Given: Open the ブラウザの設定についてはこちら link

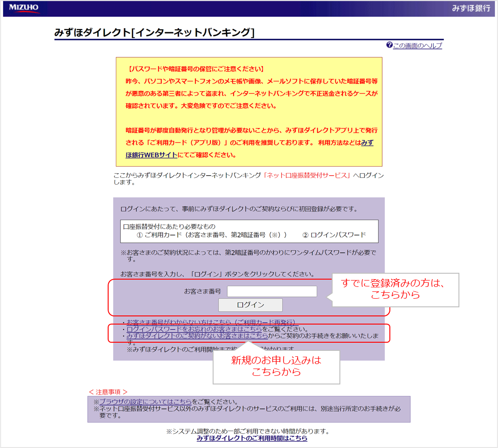Looking at the screenshot, I should pyautogui.click(x=145, y=402).
